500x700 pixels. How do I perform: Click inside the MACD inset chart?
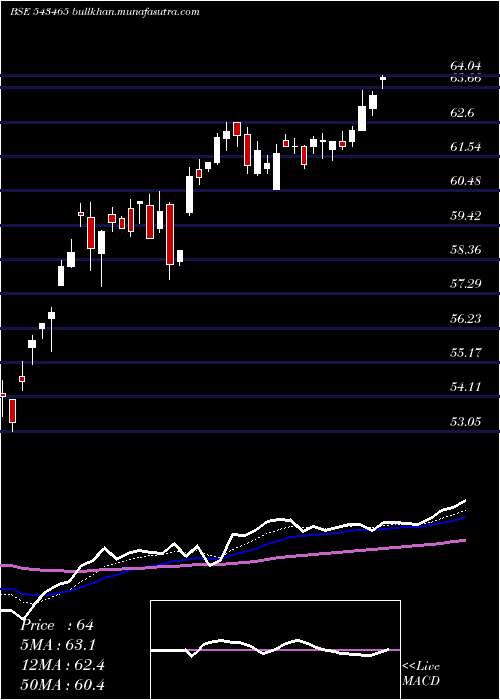coord(275,650)
